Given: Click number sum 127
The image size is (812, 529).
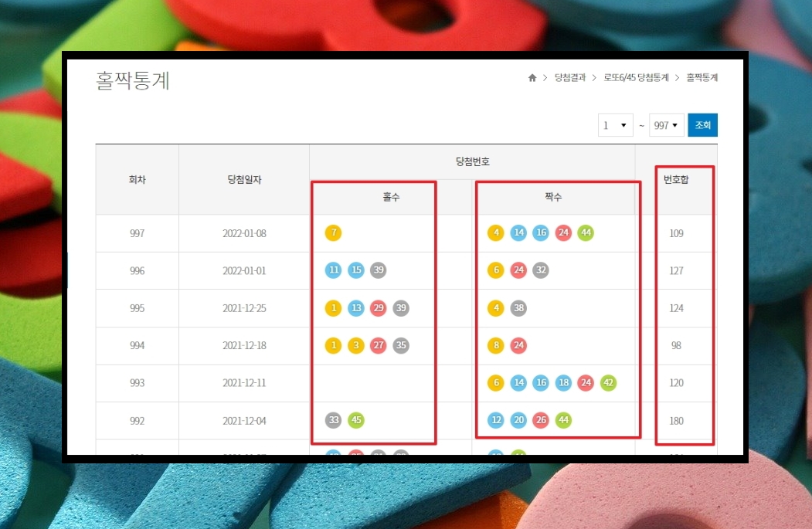Looking at the screenshot, I should [676, 271].
